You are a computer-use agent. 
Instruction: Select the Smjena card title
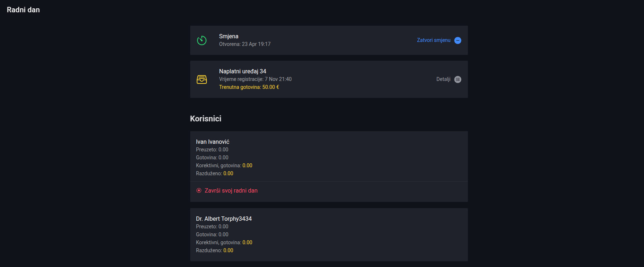coord(229,36)
